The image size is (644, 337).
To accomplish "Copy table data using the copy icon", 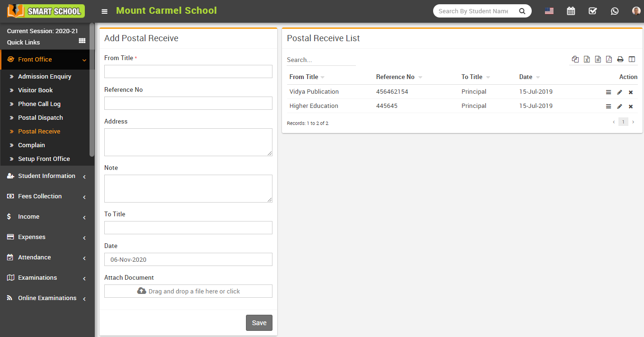I will click(575, 59).
